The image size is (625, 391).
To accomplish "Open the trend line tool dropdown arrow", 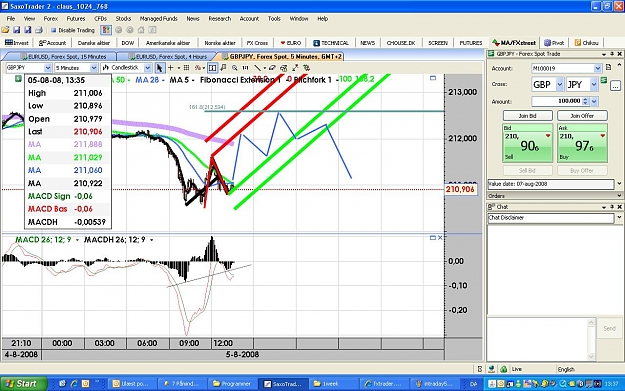I will (x=264, y=68).
